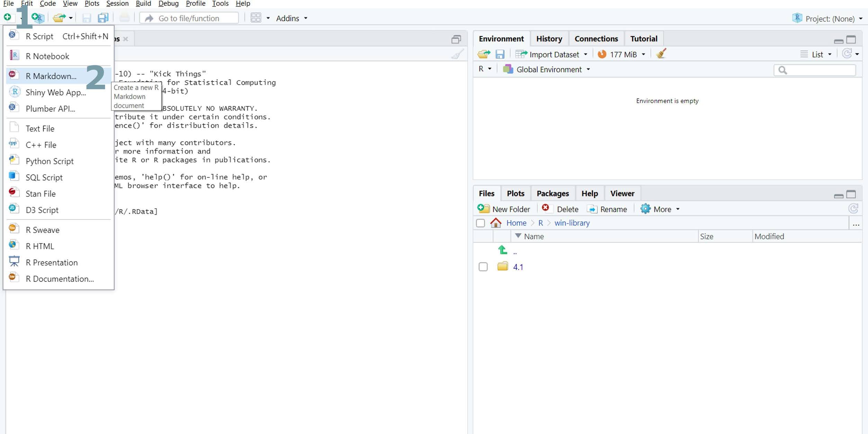Click the red Delete icon in Files

(545, 208)
